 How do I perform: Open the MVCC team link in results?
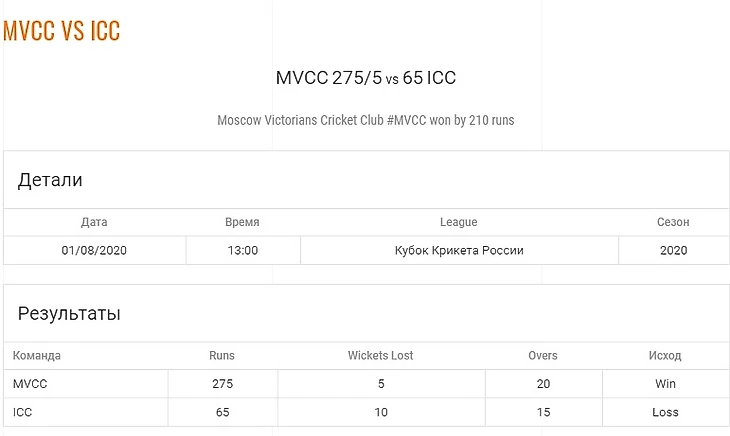click(30, 384)
